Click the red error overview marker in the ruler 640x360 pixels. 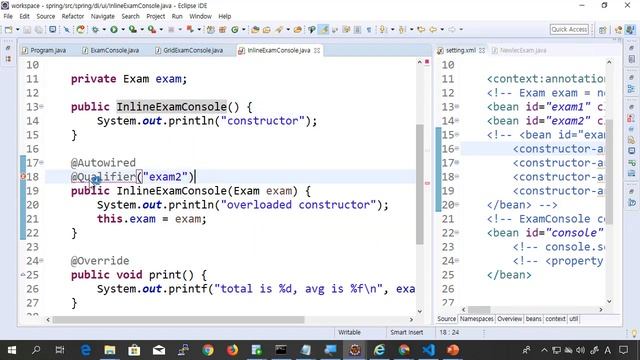(427, 183)
